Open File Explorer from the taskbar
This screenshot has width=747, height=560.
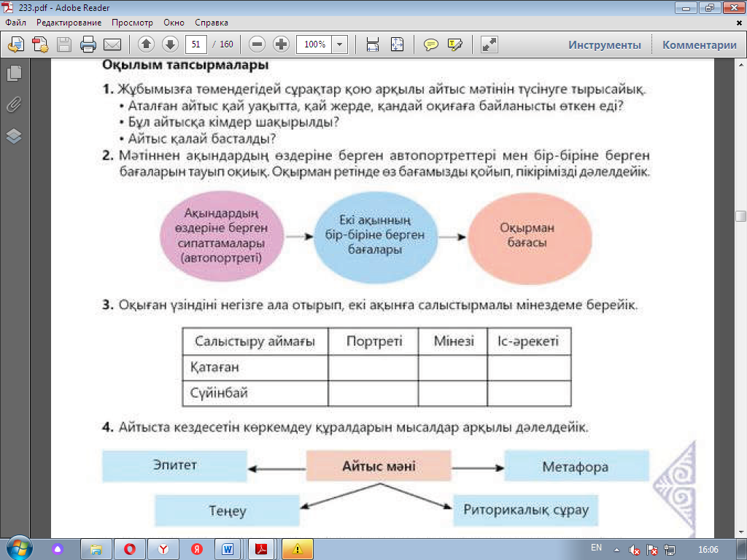(x=96, y=550)
